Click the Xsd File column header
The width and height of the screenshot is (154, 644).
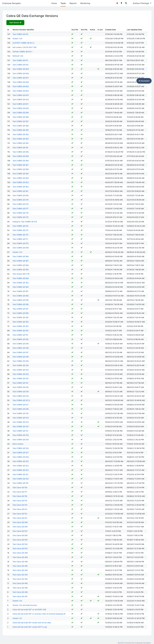(75, 30)
